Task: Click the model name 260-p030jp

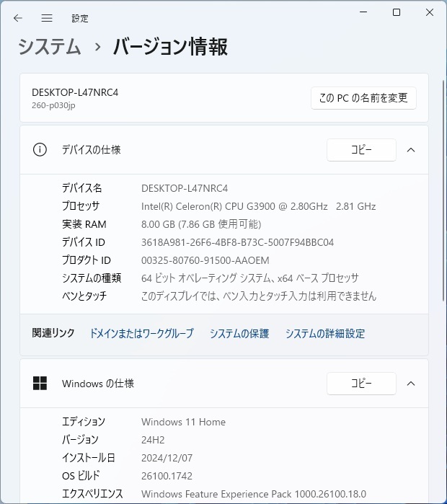Action: [53, 105]
